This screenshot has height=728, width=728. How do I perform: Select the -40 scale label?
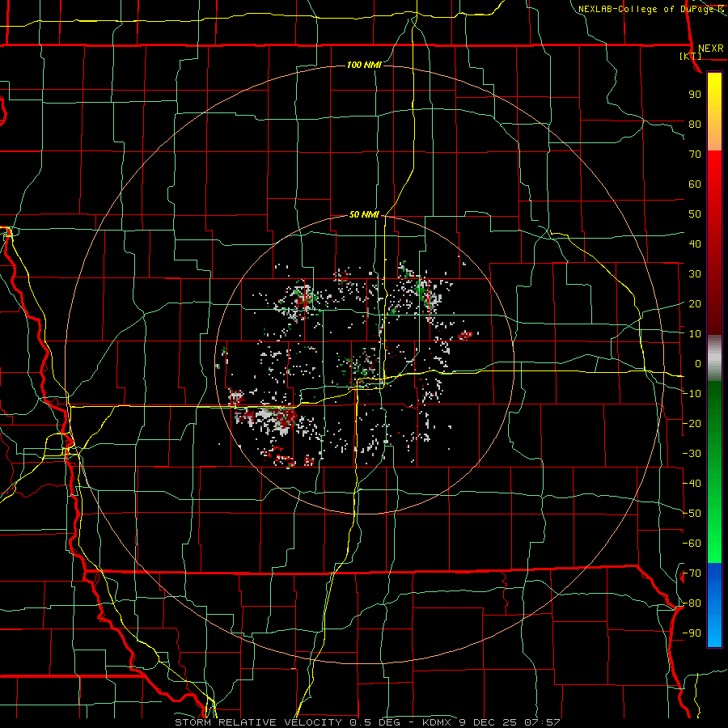[x=692, y=484]
